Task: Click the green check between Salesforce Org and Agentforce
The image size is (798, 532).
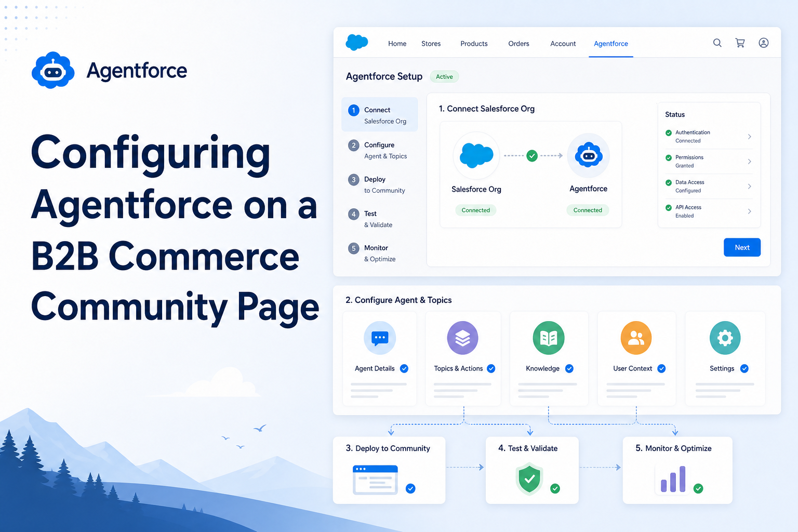Action: click(532, 155)
